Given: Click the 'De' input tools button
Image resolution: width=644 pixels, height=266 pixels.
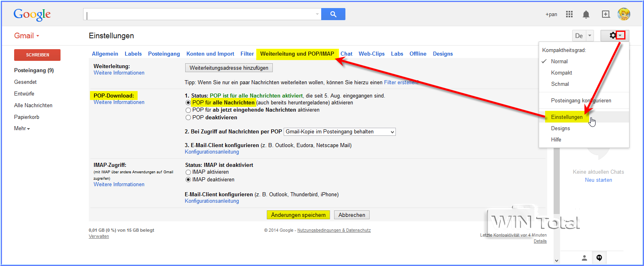Looking at the screenshot, I should (x=579, y=35).
